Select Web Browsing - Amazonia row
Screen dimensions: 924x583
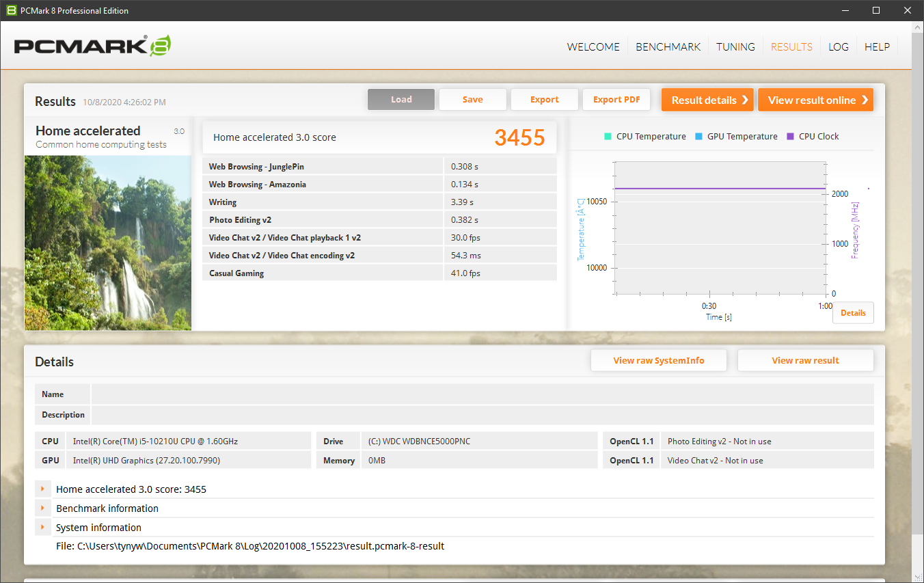[380, 184]
